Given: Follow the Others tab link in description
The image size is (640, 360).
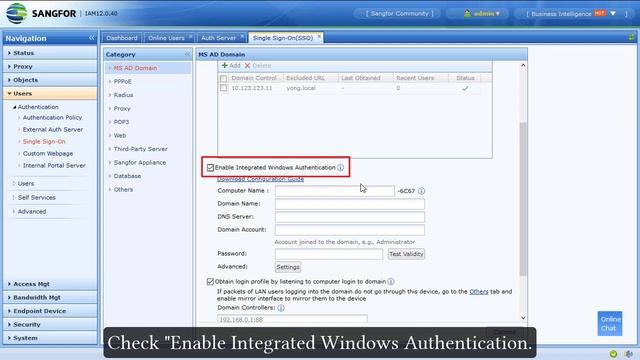Looking at the screenshot, I should (479, 291).
